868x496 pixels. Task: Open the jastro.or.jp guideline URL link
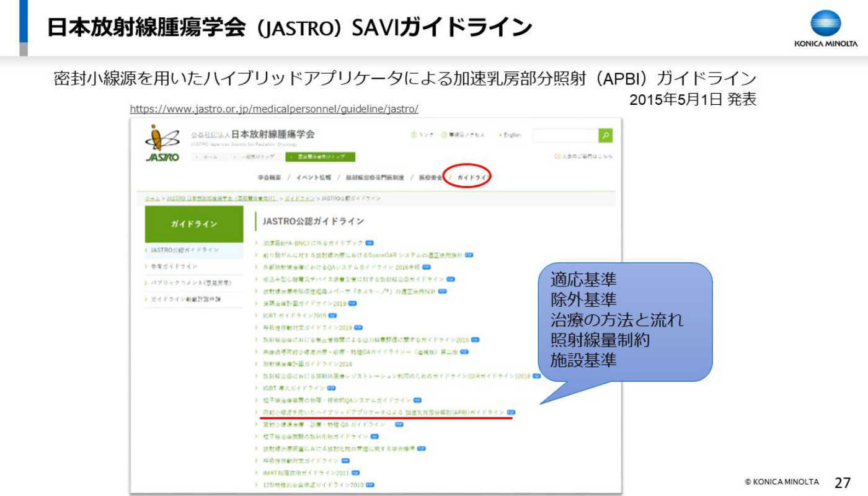point(274,109)
